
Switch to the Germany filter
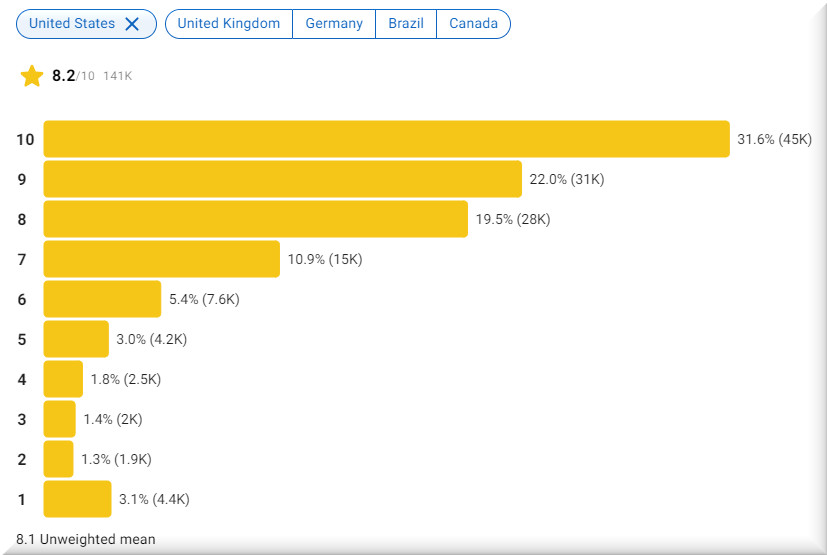coord(334,24)
